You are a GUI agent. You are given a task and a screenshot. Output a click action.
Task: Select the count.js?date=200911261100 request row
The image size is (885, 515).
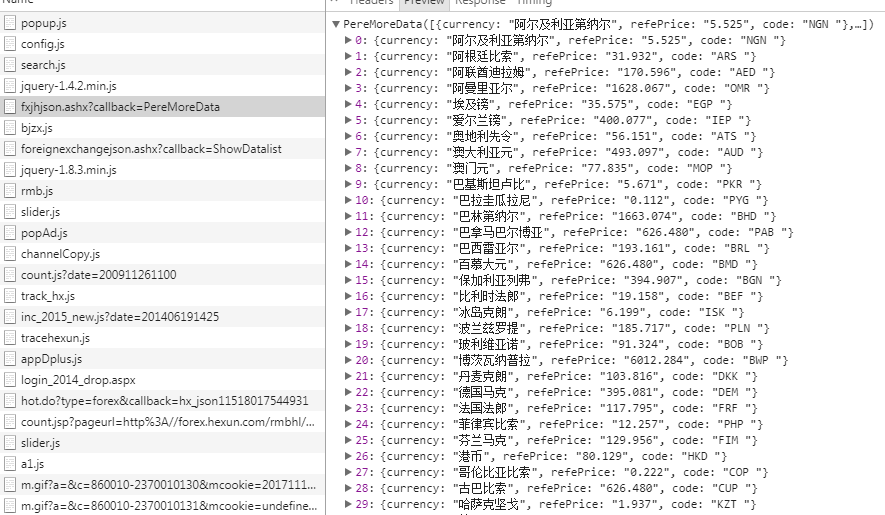[98, 275]
